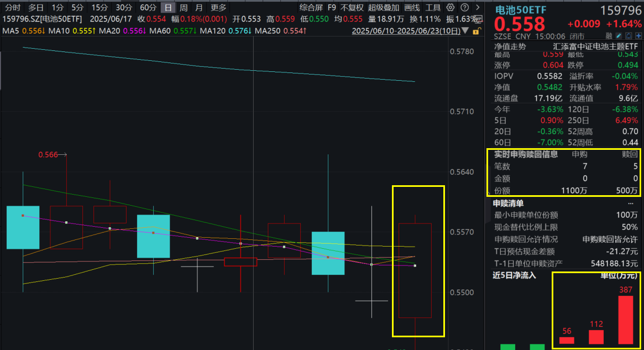Screen dimensions: 644x350
Task: Open the 更多 timeframes dropdown
Action: [x=218, y=8]
